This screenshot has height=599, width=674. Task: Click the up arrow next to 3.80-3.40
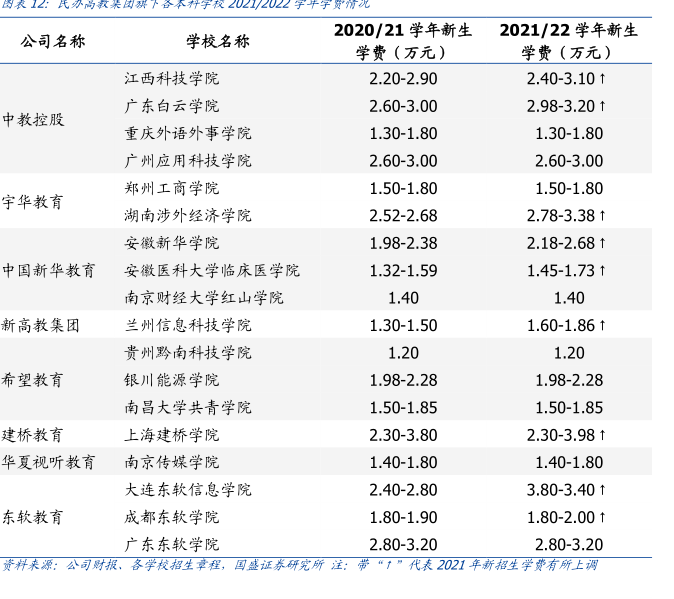[603, 491]
